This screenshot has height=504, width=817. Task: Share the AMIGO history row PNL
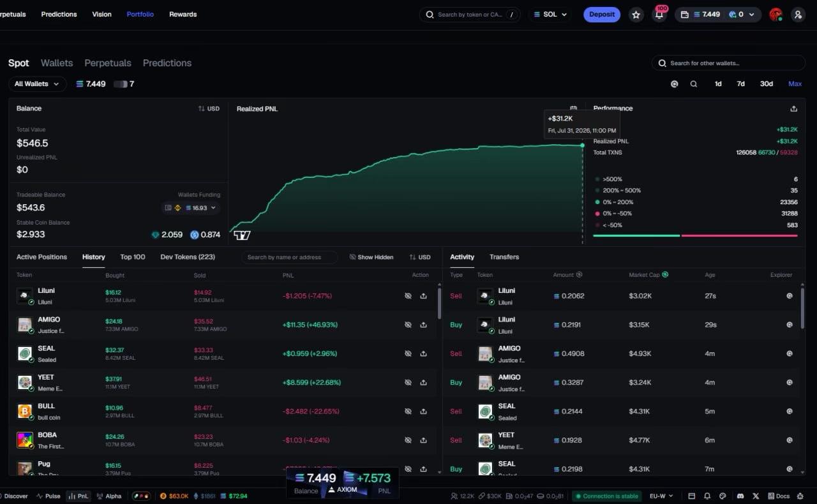423,325
